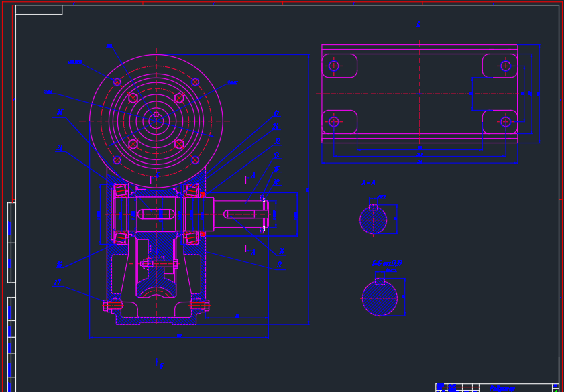Select the keyway slot on the output shaft end
This screenshot has width=564, height=392.
(246, 214)
